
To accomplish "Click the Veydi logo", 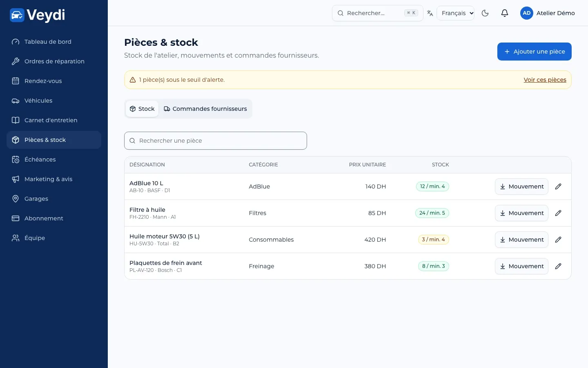I will (x=37, y=15).
